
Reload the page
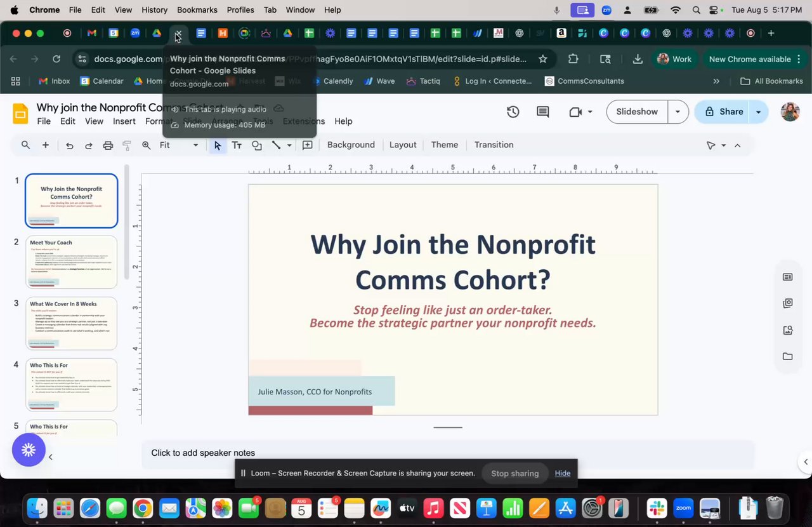(x=56, y=59)
